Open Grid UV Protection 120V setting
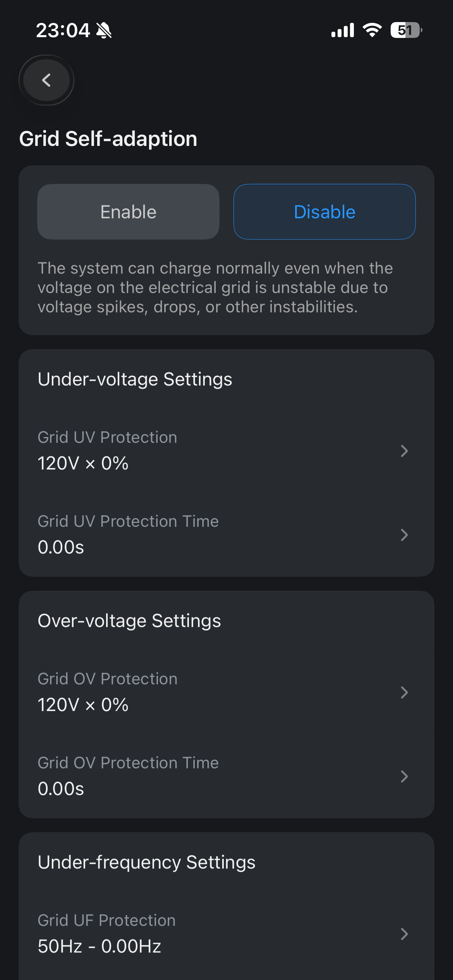 pyautogui.click(x=83, y=463)
